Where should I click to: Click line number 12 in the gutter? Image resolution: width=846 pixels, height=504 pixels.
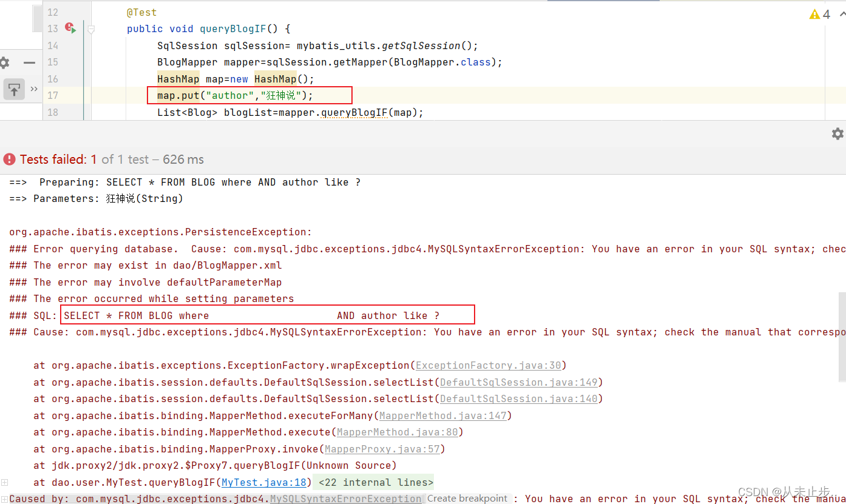click(53, 12)
